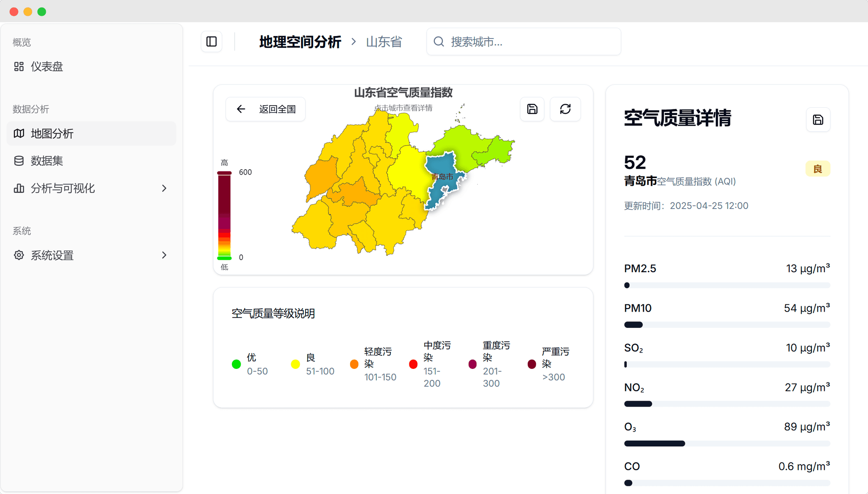
Task: Click the 54 µg/m³ PM10 value
Action: [807, 308]
